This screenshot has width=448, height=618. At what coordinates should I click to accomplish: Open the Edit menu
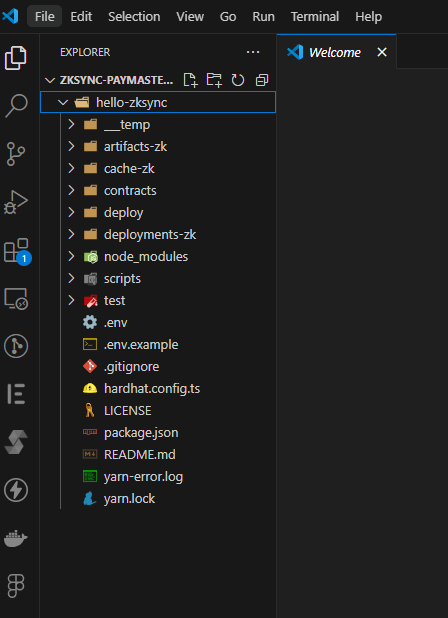point(81,17)
